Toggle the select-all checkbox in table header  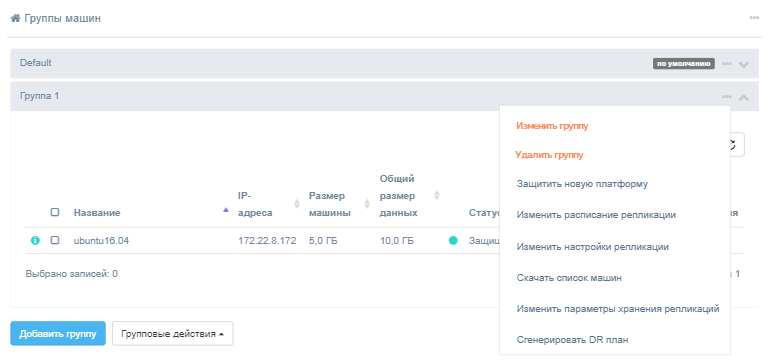(x=55, y=212)
